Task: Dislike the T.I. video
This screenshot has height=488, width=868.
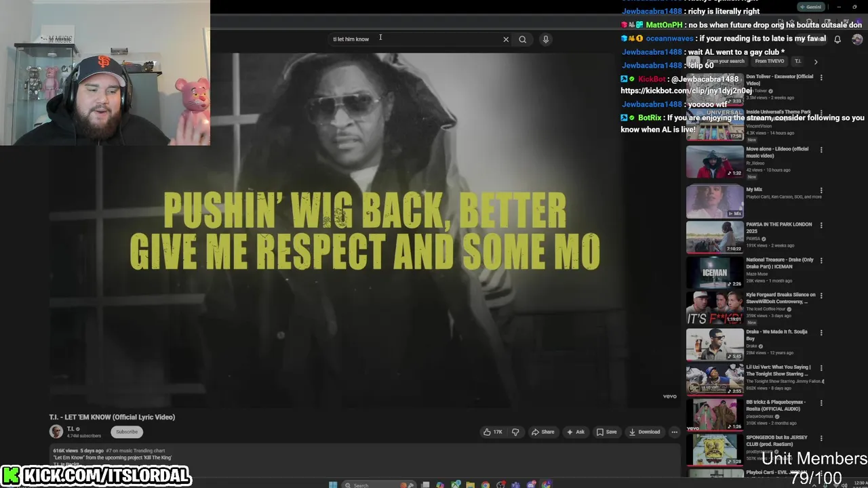Action: (x=515, y=432)
